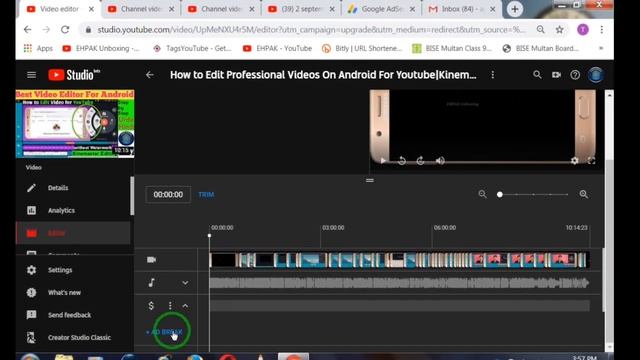Switch to the Gmail Inbox tab
640x360 pixels.
coord(462,9)
